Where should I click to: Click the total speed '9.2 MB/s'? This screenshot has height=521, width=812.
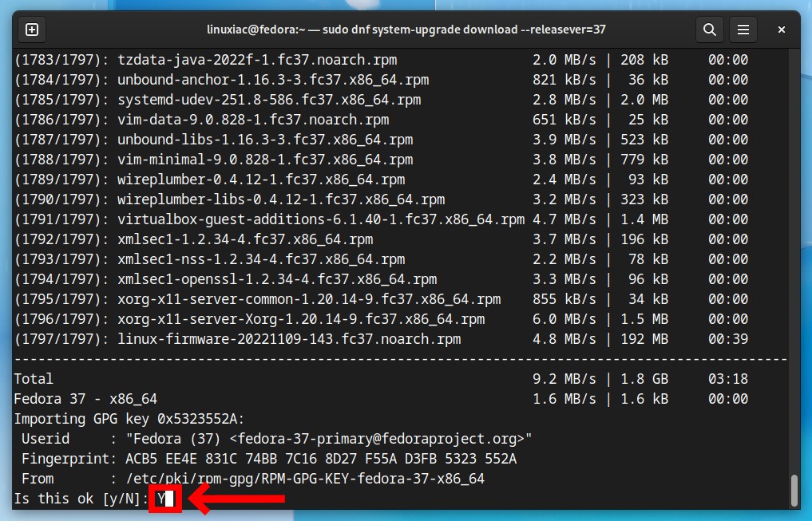coord(564,379)
